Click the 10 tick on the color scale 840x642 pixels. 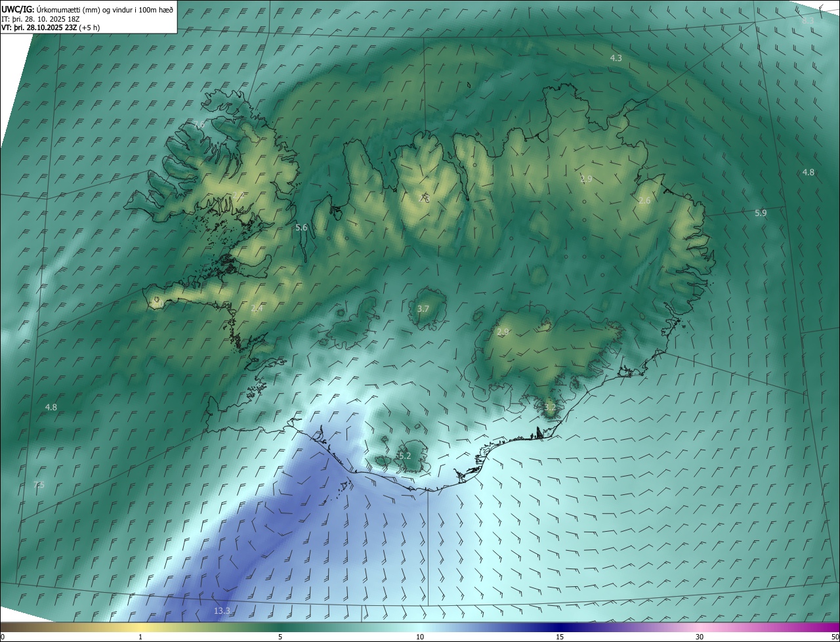419,637
